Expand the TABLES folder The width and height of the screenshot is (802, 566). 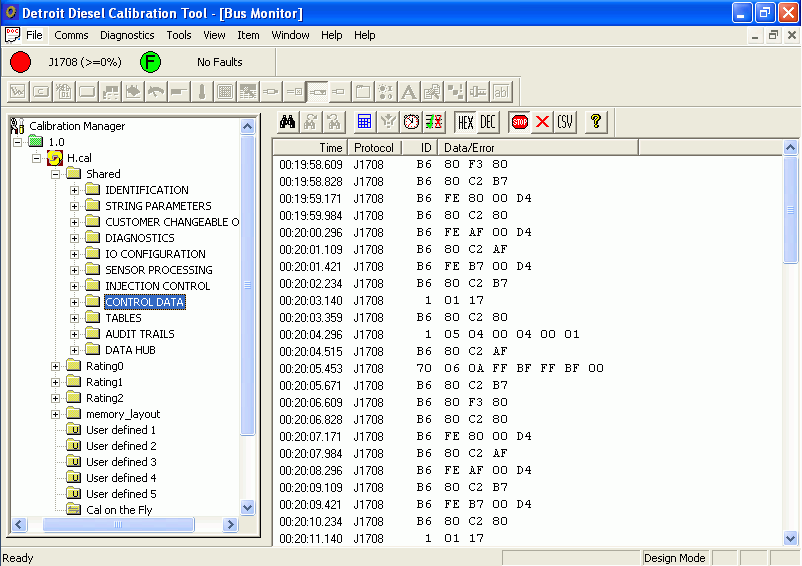(75, 319)
